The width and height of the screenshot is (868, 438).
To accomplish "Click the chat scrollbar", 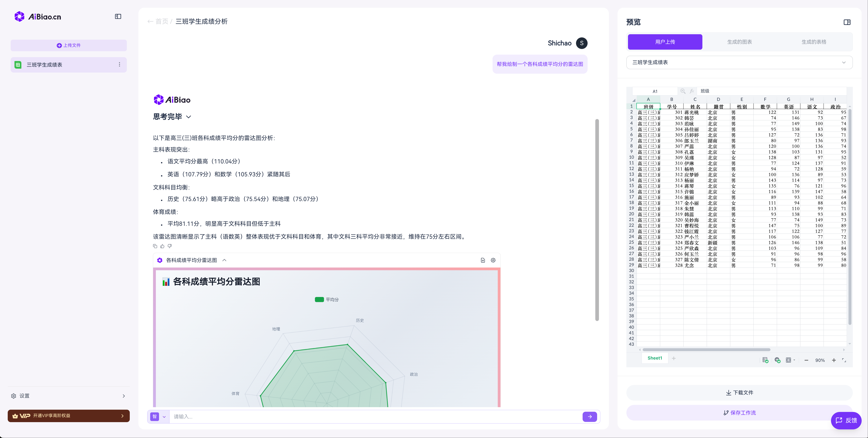I will pyautogui.click(x=597, y=220).
